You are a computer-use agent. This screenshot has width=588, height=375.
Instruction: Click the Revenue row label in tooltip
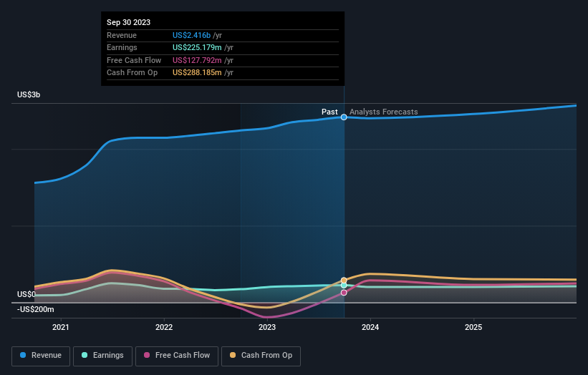coord(122,35)
